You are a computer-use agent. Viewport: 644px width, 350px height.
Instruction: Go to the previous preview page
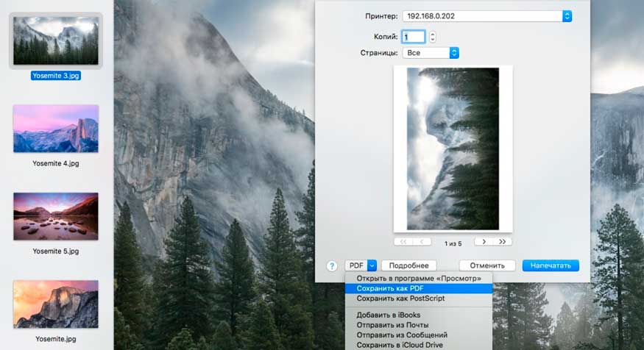pos(422,242)
